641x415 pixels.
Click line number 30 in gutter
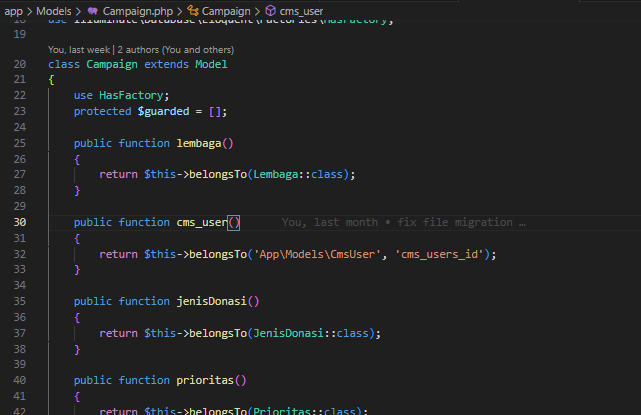20,222
